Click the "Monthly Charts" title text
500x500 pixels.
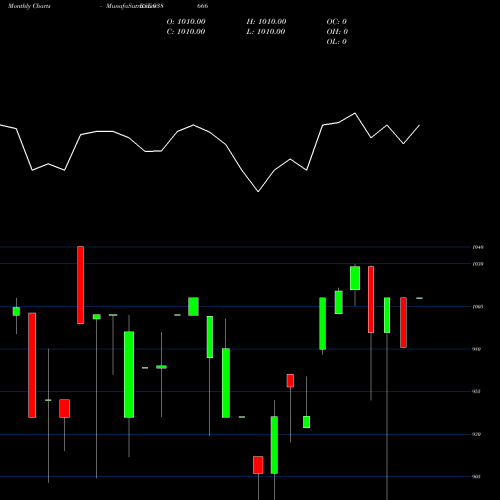coord(29,6)
